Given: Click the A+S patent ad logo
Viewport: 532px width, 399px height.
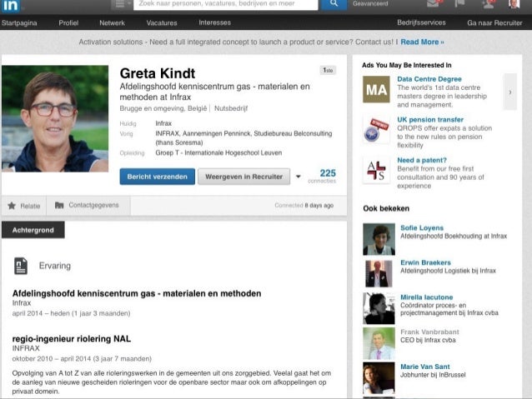Looking at the screenshot, I should 376,170.
